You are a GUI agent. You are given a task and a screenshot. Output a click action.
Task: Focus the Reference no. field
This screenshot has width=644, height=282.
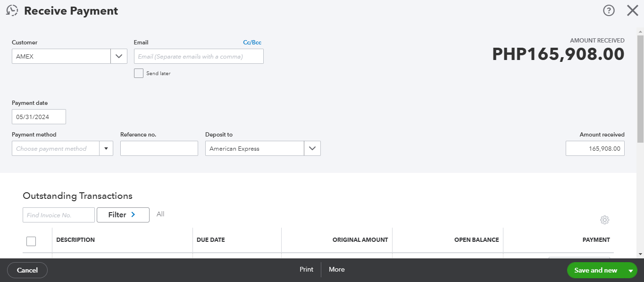pyautogui.click(x=159, y=148)
